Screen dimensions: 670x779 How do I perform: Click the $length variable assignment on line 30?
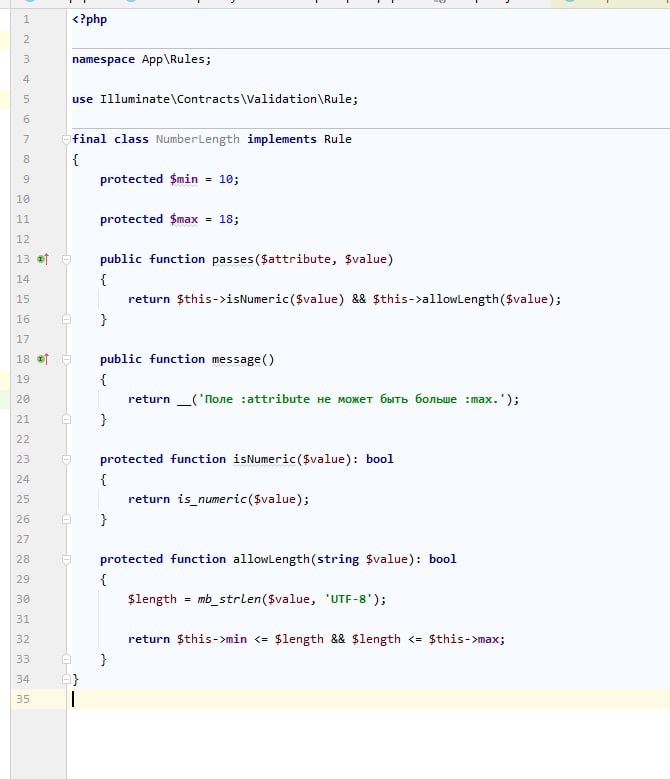pyautogui.click(x=152, y=599)
